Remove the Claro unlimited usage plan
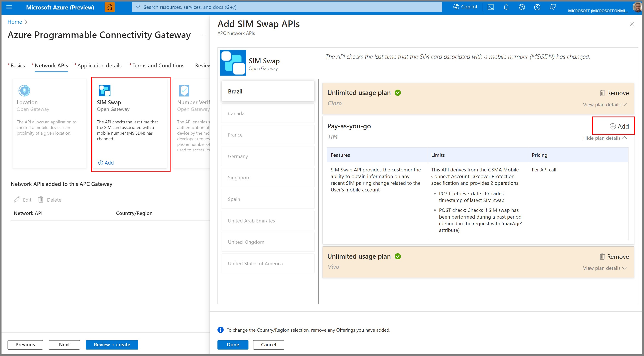 tap(614, 93)
